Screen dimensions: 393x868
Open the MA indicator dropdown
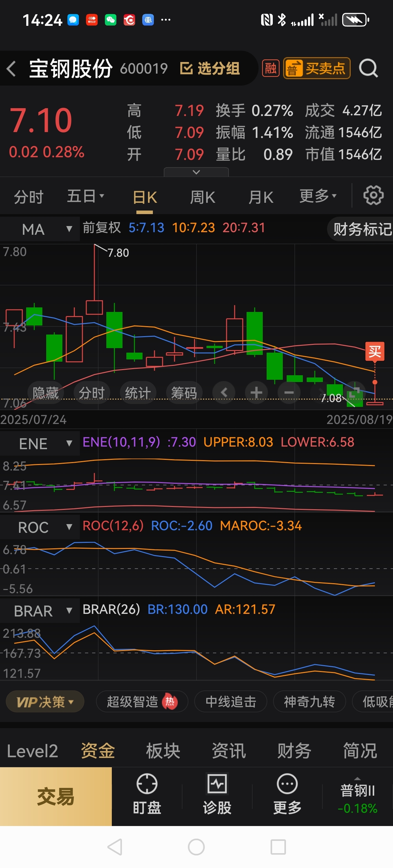click(x=40, y=229)
